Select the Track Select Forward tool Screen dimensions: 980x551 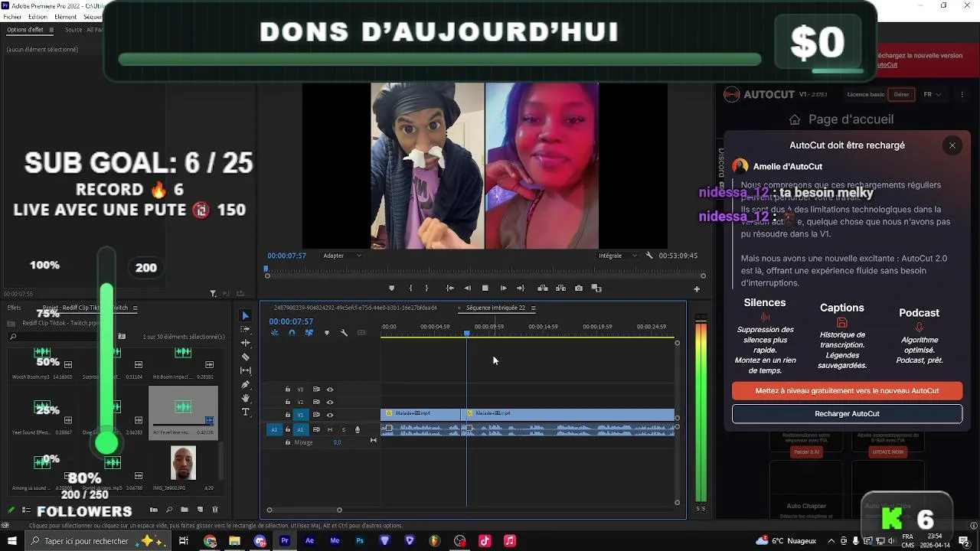[246, 329]
